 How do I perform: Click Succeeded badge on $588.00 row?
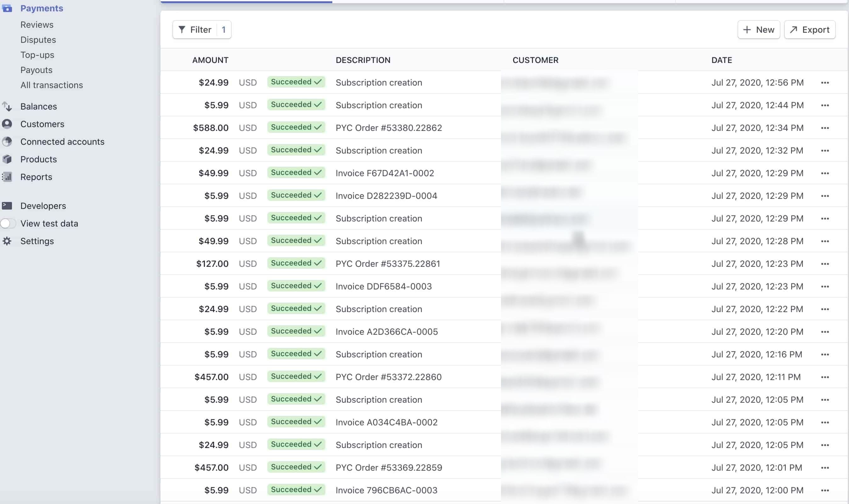[296, 127]
